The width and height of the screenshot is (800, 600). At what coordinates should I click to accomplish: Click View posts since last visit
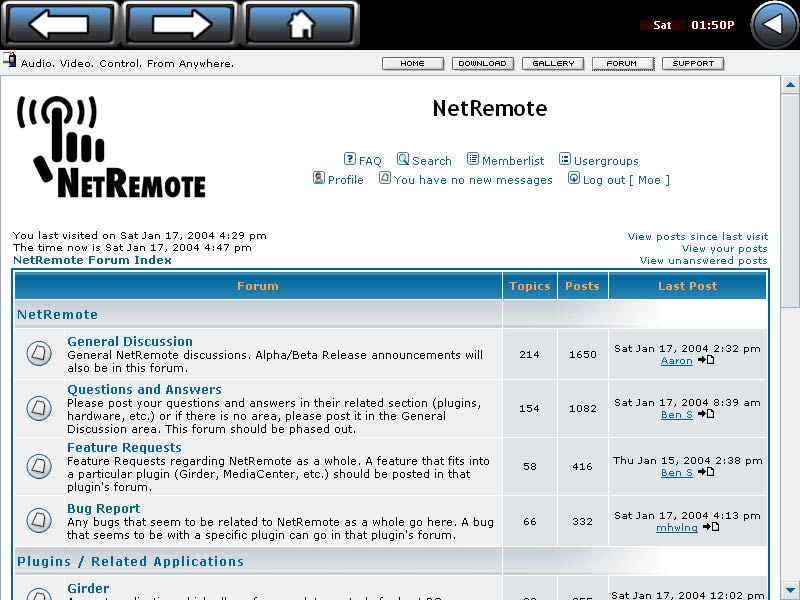coord(697,237)
